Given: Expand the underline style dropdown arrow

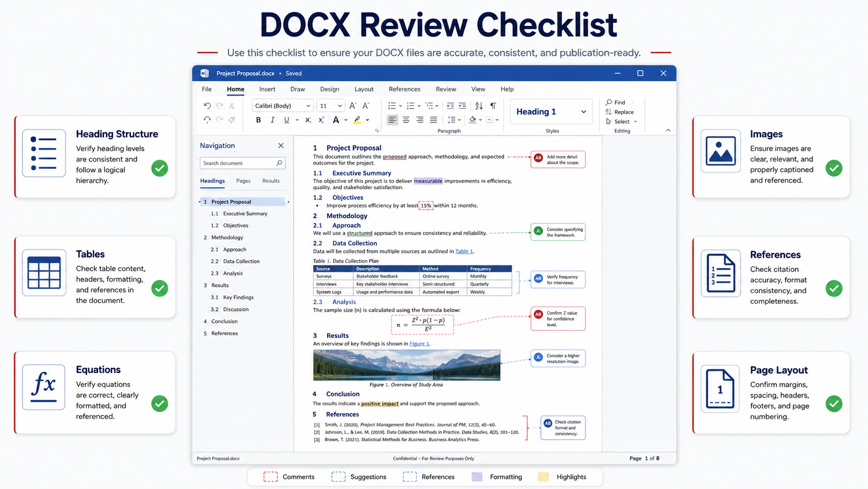Looking at the screenshot, I should point(297,120).
